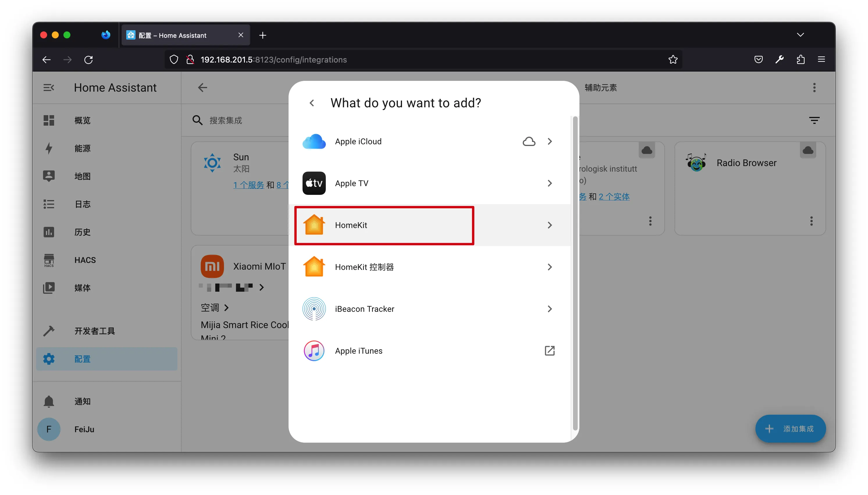The width and height of the screenshot is (868, 495).
Task: Click the iBeacon Tracker icon
Action: (314, 309)
